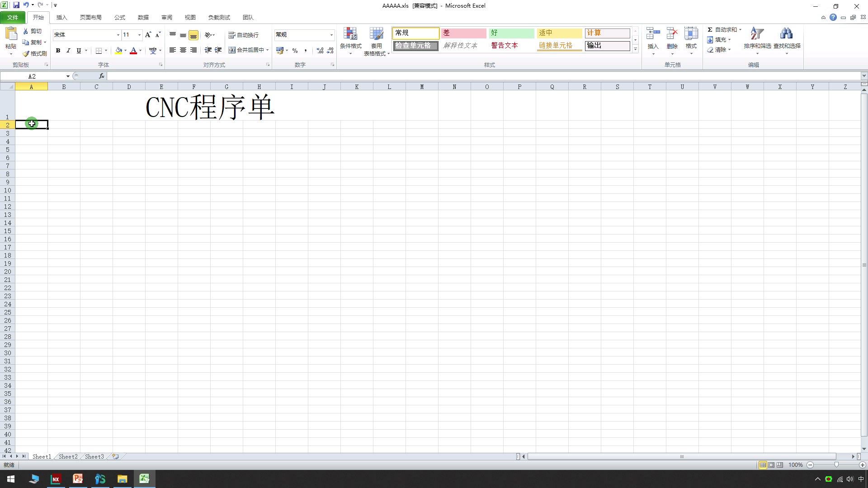868x488 pixels.
Task: Open the Clear (清除) menu
Action: click(719, 50)
